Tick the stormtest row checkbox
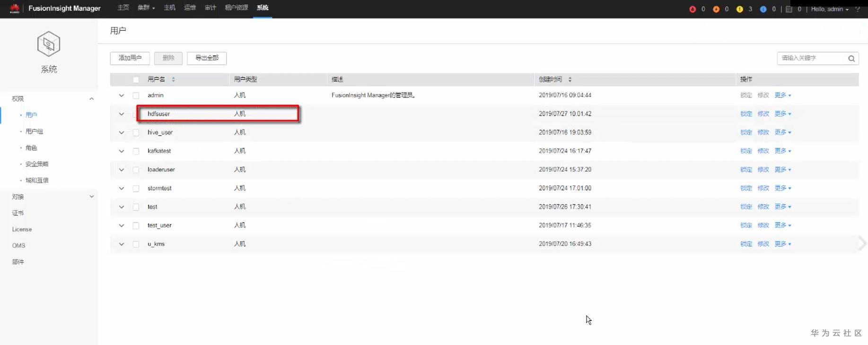868x345 pixels. [x=136, y=189]
